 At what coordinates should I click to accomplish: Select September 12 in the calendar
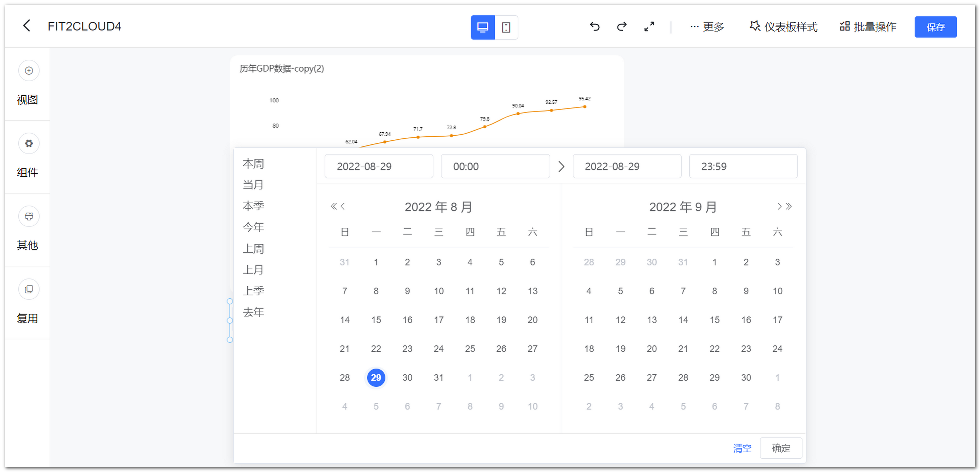[x=620, y=320]
